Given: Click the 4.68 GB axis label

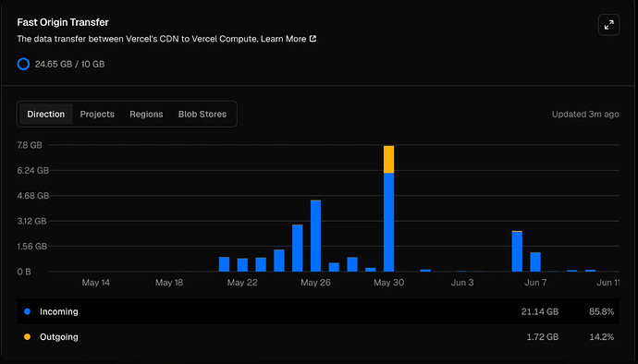Looking at the screenshot, I should (x=33, y=196).
